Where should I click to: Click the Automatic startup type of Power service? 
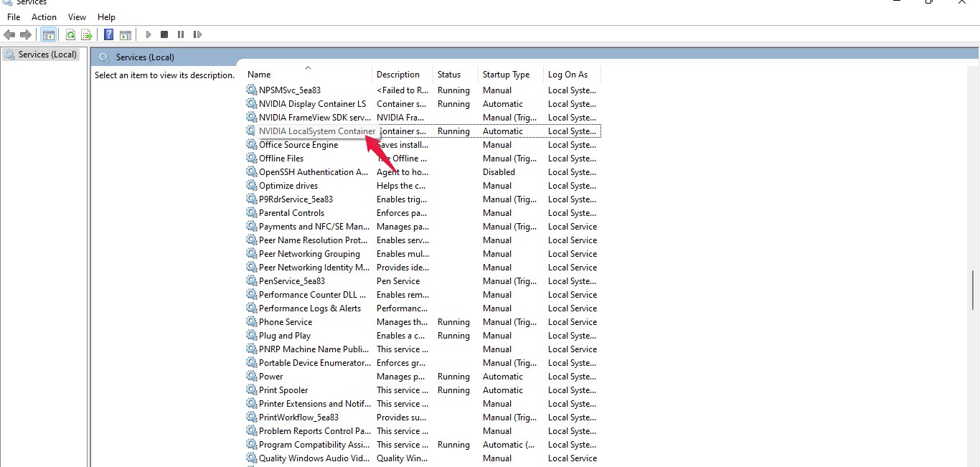pos(503,377)
